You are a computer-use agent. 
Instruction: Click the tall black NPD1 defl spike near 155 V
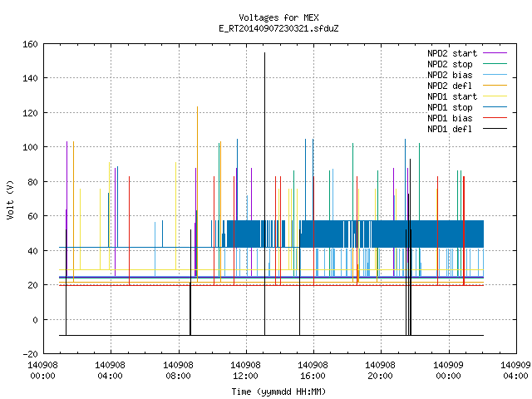[264, 194]
